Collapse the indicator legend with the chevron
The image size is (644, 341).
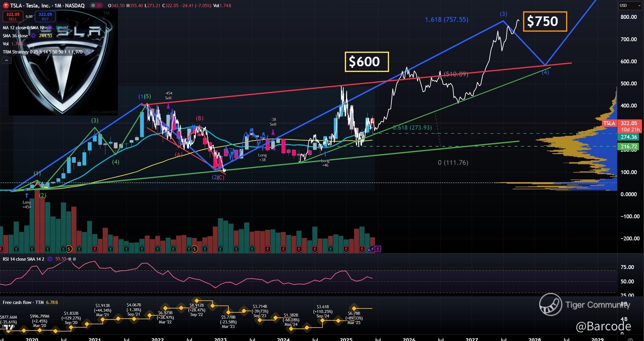point(7,60)
